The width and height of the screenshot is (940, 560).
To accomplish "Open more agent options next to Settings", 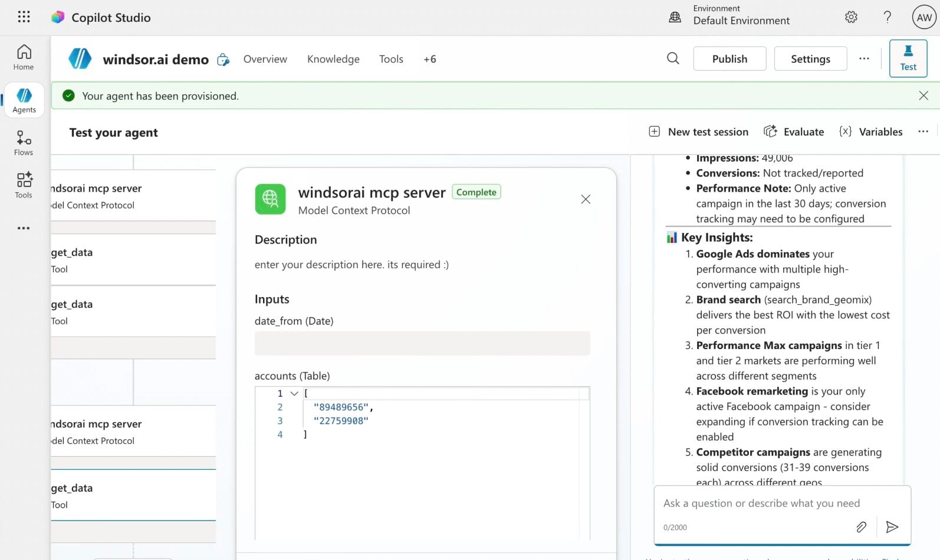I will pos(864,58).
